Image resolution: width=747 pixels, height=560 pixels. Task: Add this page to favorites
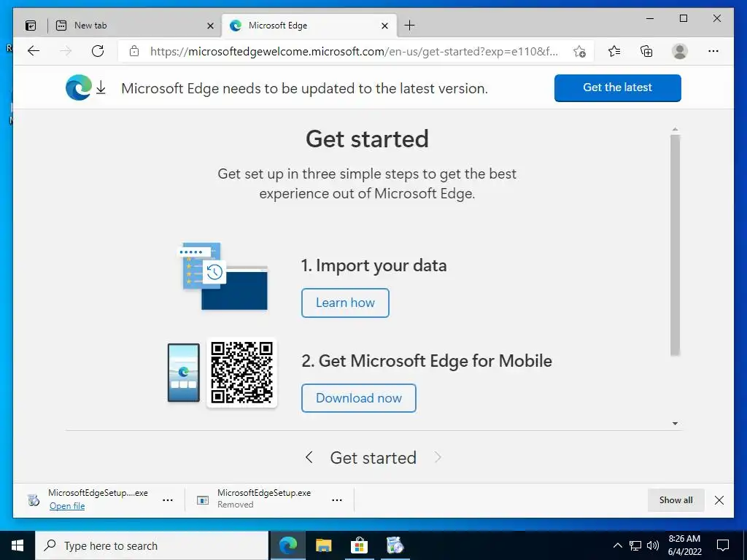[579, 51]
